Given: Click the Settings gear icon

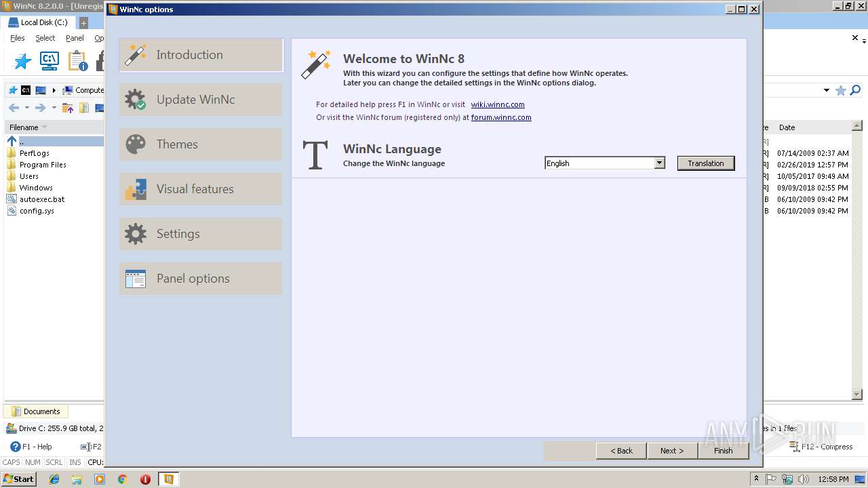Looking at the screenshot, I should [x=136, y=234].
